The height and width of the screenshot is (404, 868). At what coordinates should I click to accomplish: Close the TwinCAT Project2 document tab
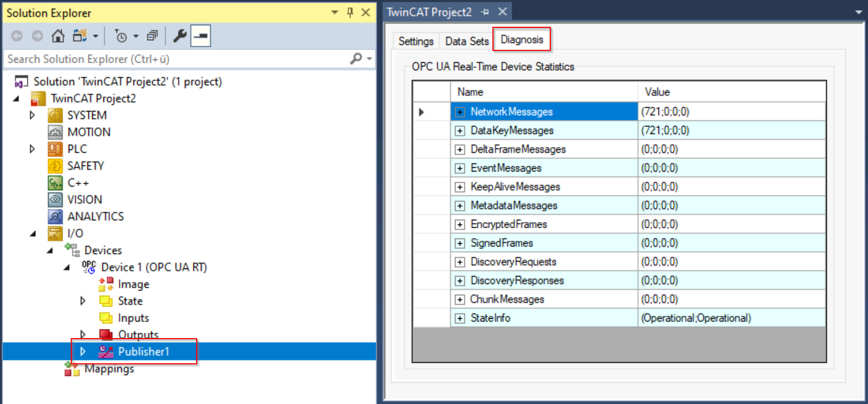[x=502, y=12]
